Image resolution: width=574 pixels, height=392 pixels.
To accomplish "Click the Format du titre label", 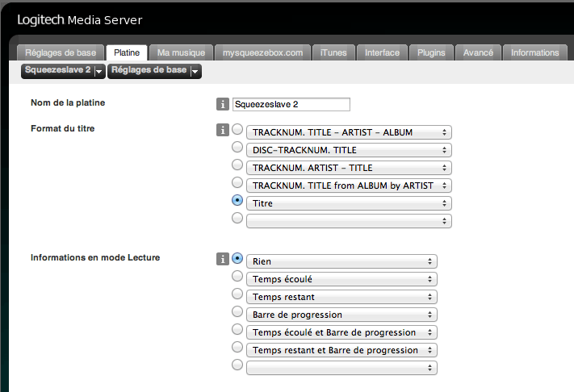I will tap(63, 128).
